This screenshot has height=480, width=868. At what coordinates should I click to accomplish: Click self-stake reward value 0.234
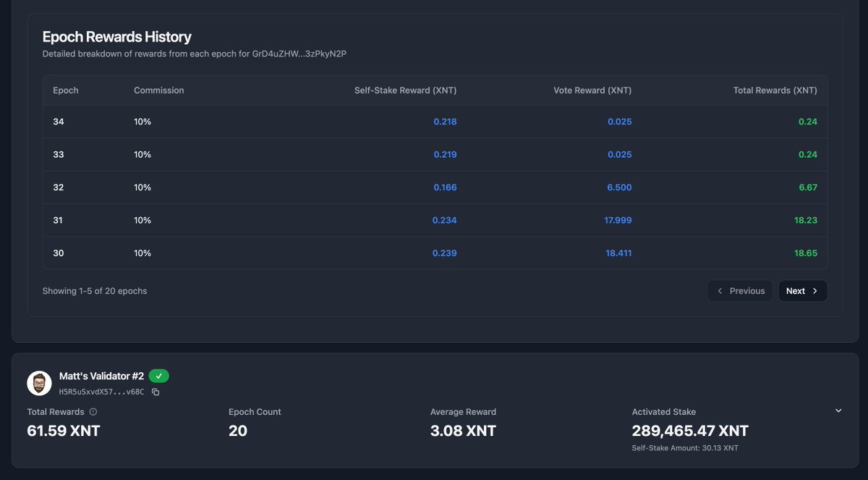click(445, 220)
